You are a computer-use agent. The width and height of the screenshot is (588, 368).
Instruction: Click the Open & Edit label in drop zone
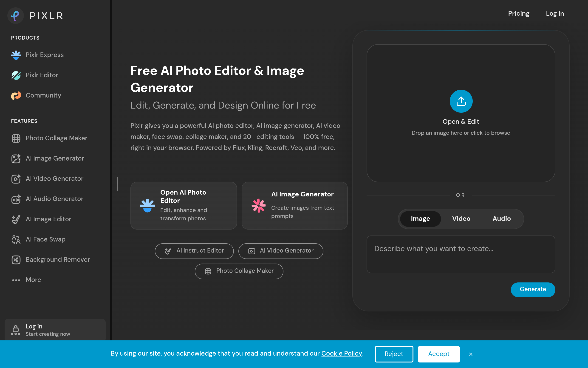pos(461,122)
